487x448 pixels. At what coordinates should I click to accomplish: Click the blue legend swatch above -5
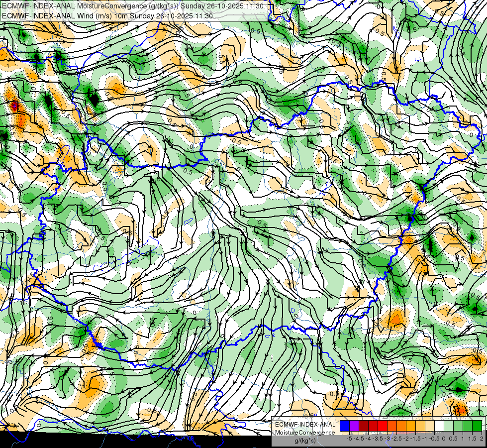(x=345, y=426)
